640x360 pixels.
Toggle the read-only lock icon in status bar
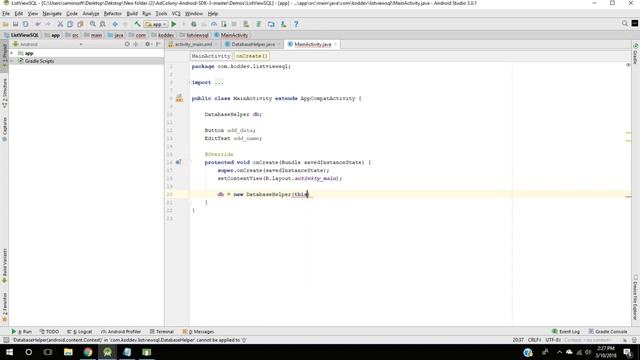(x=624, y=340)
